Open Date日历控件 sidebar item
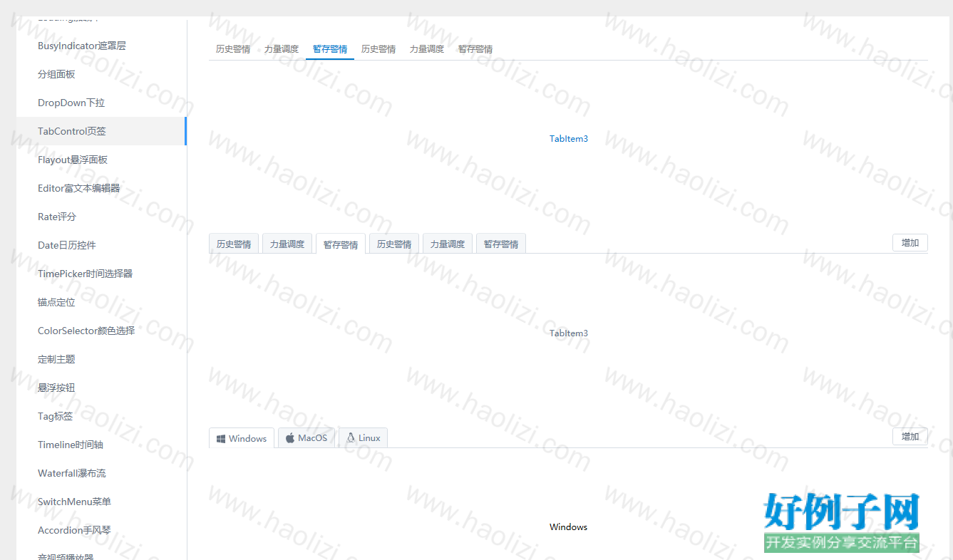953x560 pixels. (101, 245)
